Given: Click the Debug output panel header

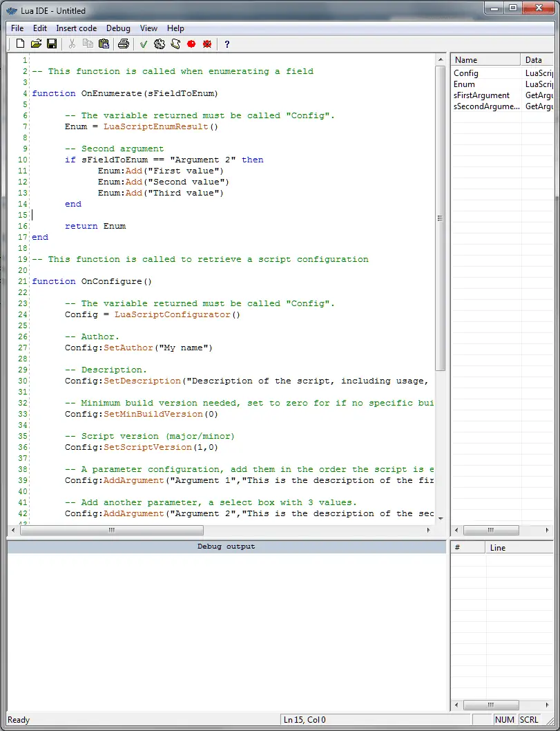Looking at the screenshot, I should pos(226,547).
